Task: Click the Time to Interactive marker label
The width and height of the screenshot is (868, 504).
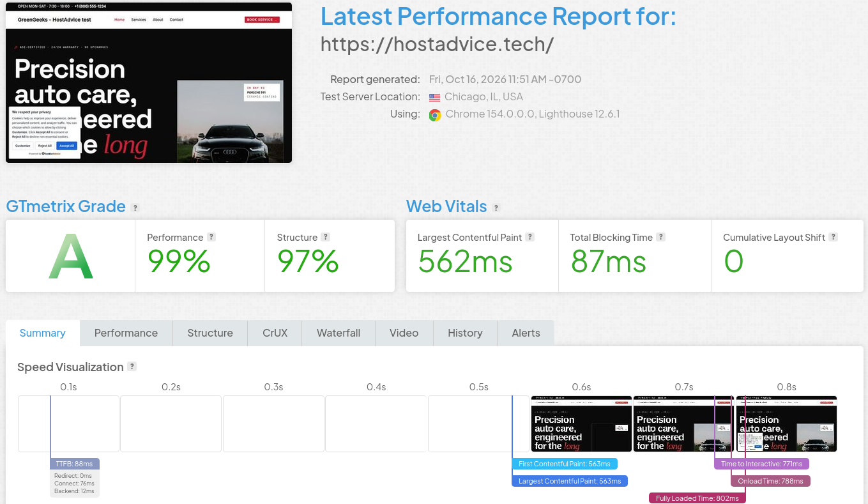Action: 762,464
